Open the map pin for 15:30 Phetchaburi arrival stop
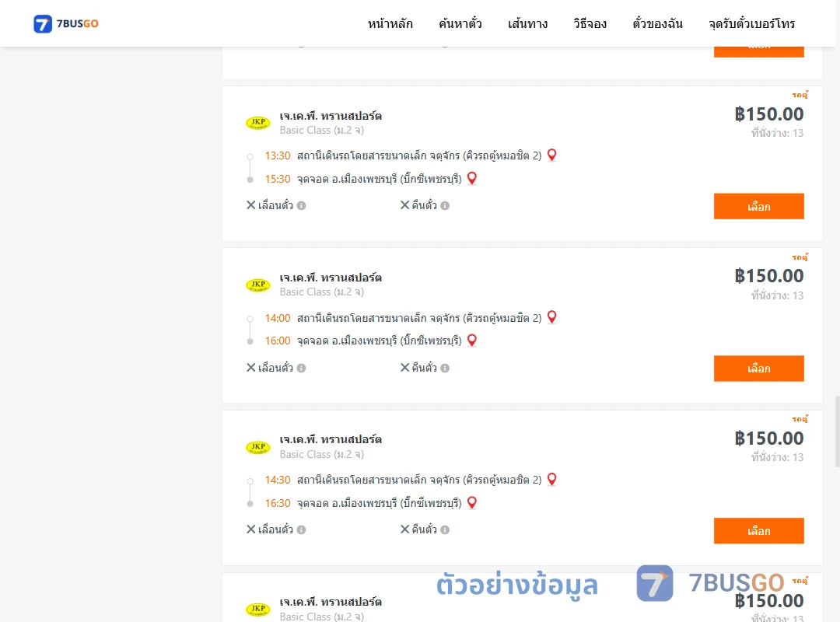Viewport: 840px width, 622px height. click(x=472, y=178)
